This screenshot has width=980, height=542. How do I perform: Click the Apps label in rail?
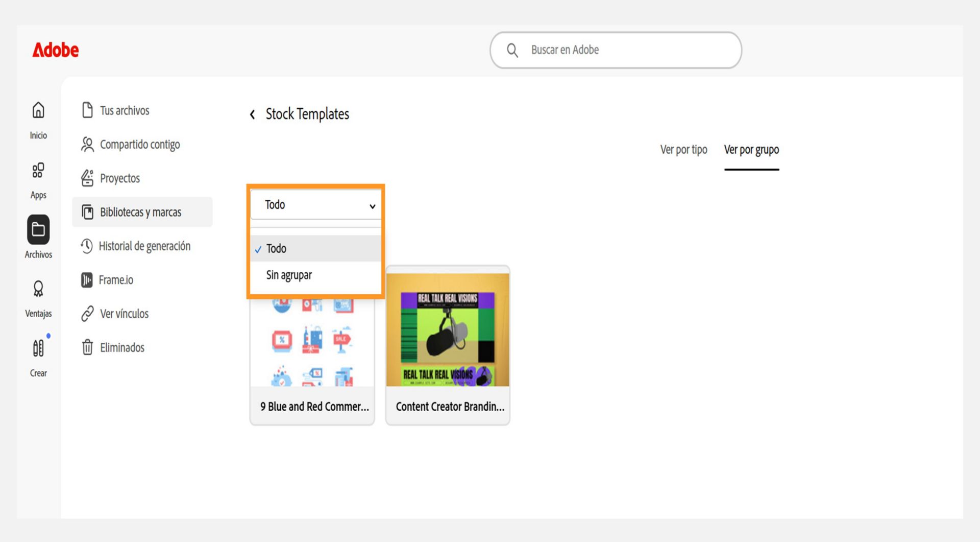[38, 195]
